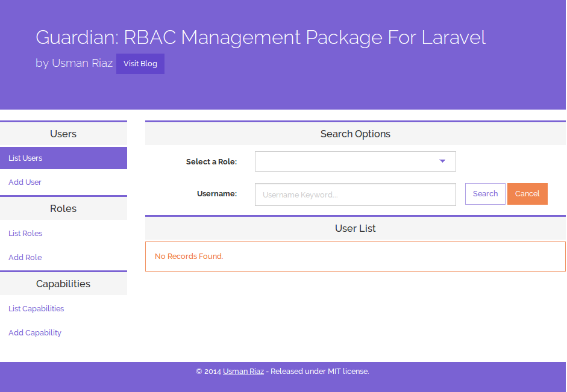The height and width of the screenshot is (392, 567).
Task: Open the Add User page
Action: tap(25, 182)
